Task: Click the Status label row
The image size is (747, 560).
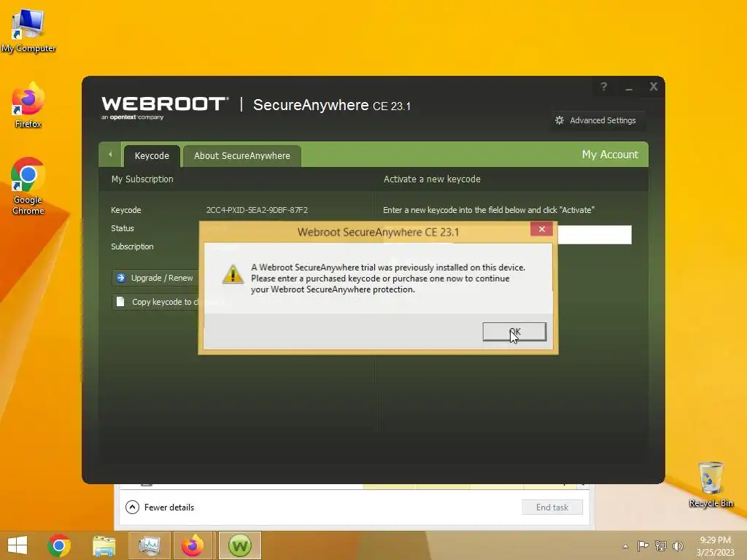Action: click(123, 228)
